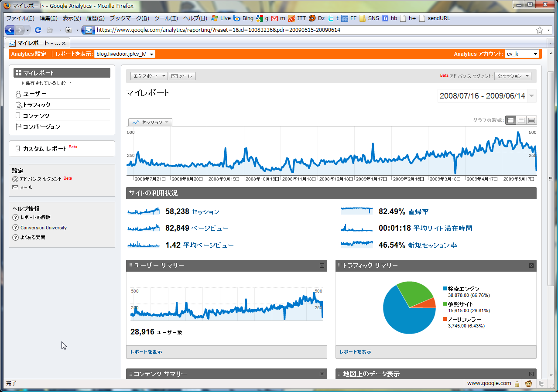Click the 参照サイト legend color swatch
The height and width of the screenshot is (392, 558).
click(x=445, y=304)
